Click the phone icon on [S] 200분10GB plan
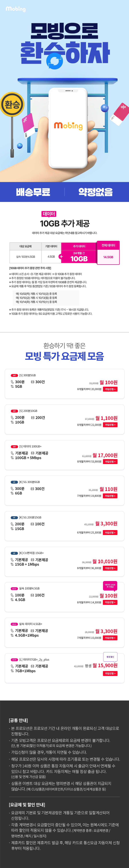 coord(12,418)
